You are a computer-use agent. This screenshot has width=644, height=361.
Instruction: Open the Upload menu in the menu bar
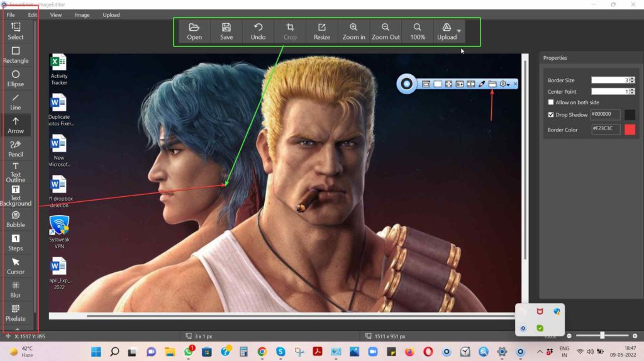[111, 15]
